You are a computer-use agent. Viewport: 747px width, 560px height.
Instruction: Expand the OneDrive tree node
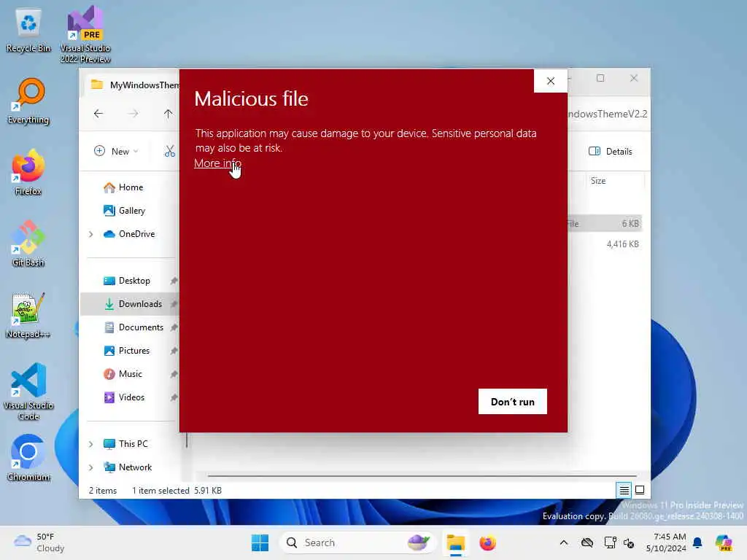tap(91, 234)
